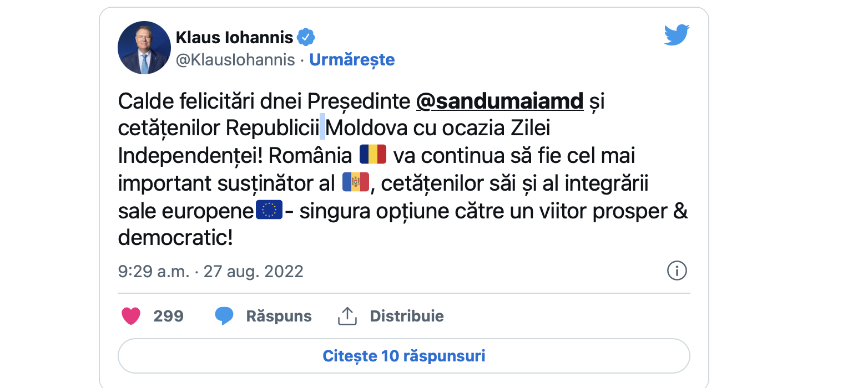868x388 pixels.
Task: Open Klaus Iohannis profile picture
Action: click(x=144, y=48)
